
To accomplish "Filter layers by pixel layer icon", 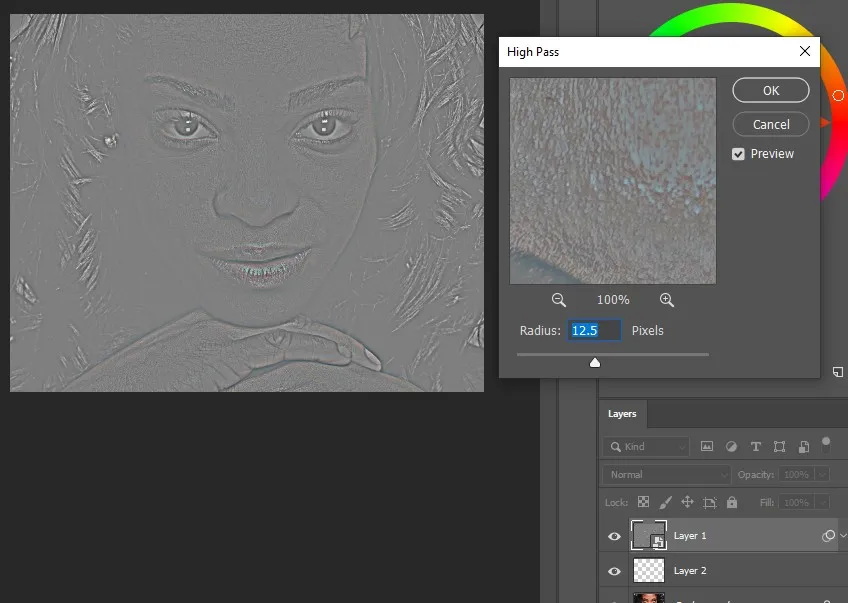I will (707, 446).
